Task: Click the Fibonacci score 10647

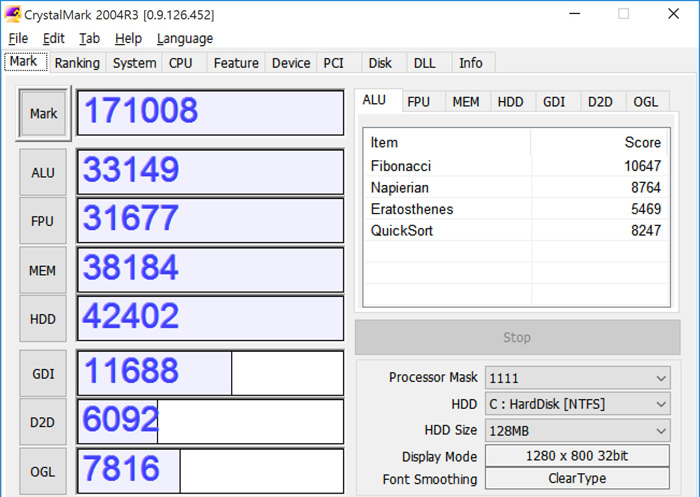Action: pos(642,166)
